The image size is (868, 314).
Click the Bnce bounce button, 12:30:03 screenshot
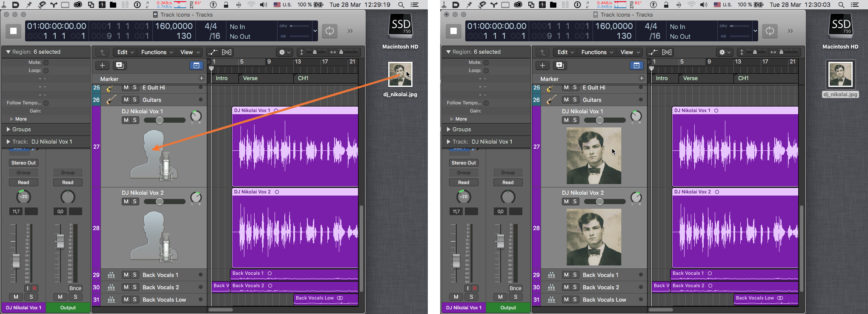click(516, 288)
